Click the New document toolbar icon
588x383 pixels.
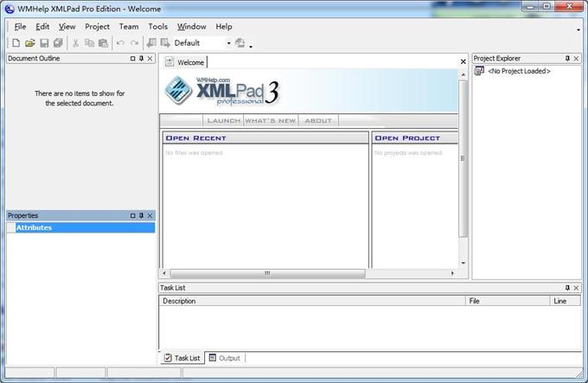coord(16,43)
